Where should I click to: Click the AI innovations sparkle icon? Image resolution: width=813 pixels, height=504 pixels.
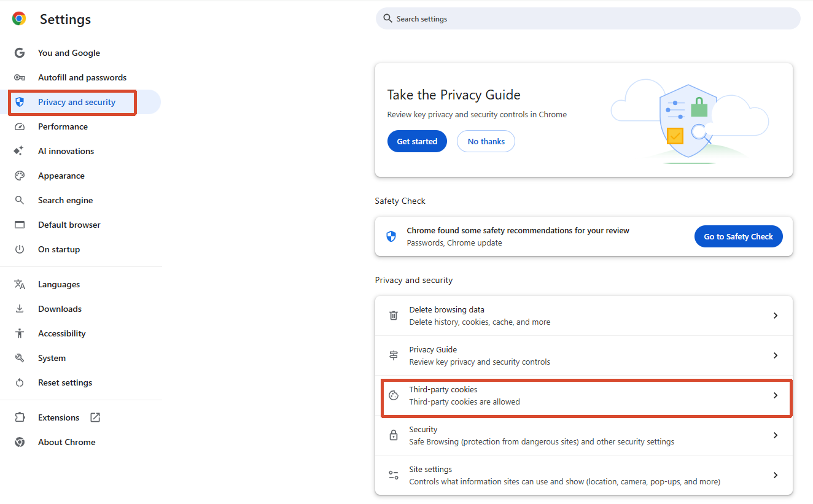(19, 151)
